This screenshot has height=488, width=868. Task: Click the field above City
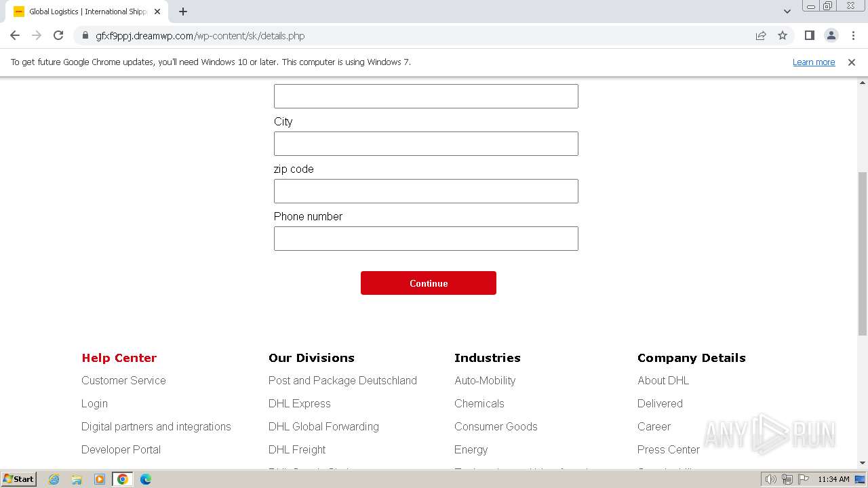click(x=426, y=96)
